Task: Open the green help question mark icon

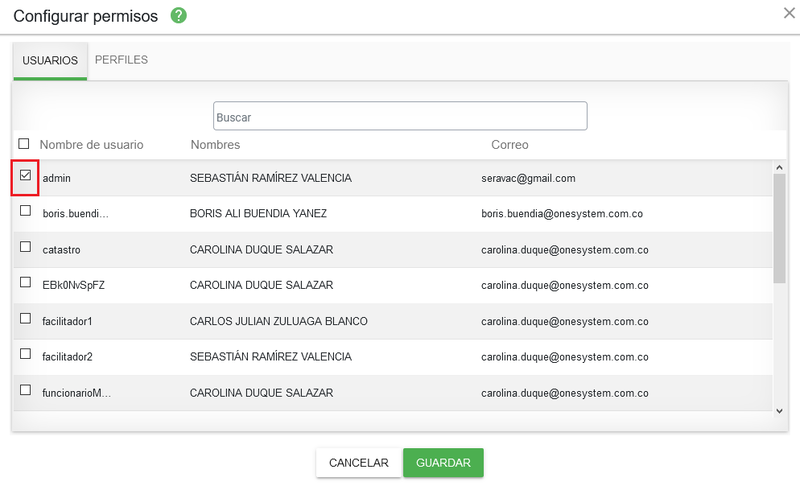Action: click(179, 16)
